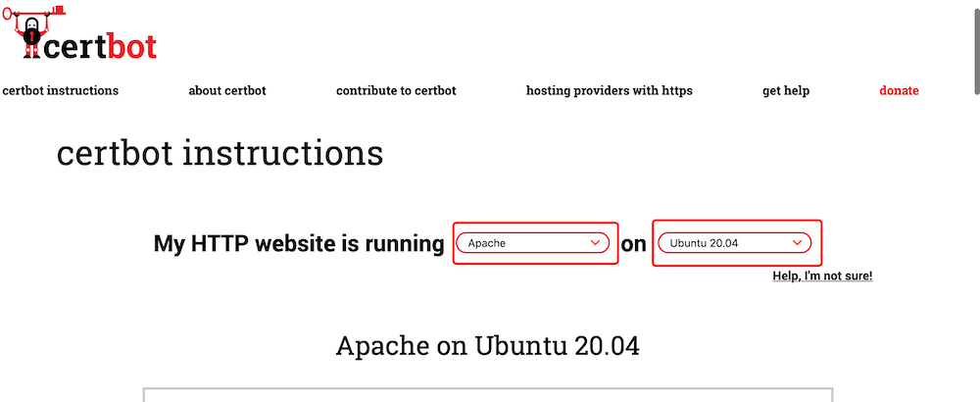The height and width of the screenshot is (402, 980).
Task: Open the Apache software dropdown
Action: pos(532,243)
